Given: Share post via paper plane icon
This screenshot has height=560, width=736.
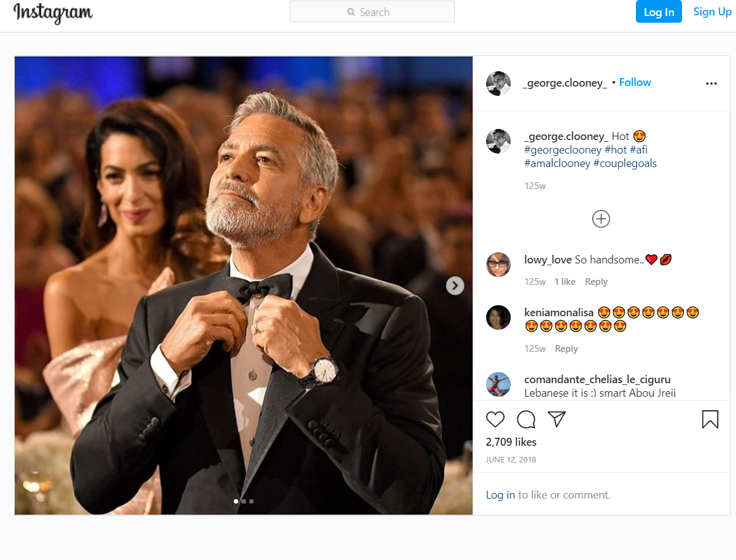Looking at the screenshot, I should tap(557, 419).
